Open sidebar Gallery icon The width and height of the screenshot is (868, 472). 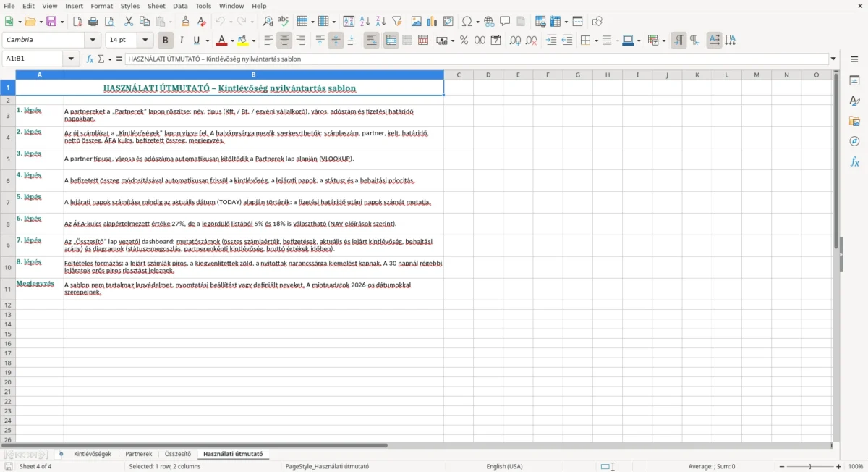pos(854,121)
